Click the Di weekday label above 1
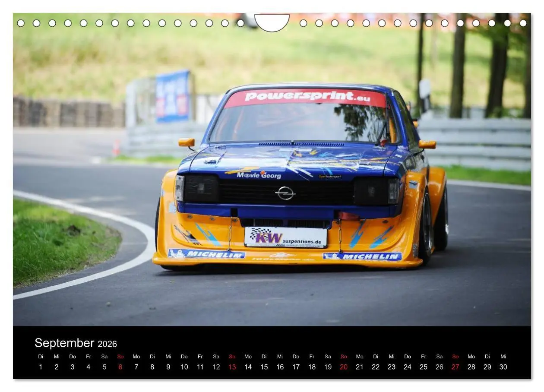544x392 pixels. pos(41,357)
